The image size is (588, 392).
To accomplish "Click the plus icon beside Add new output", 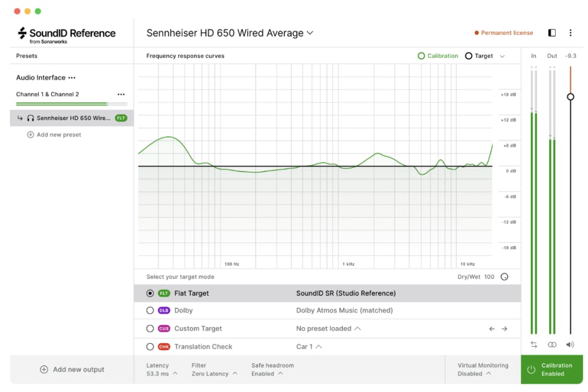I will (44, 370).
